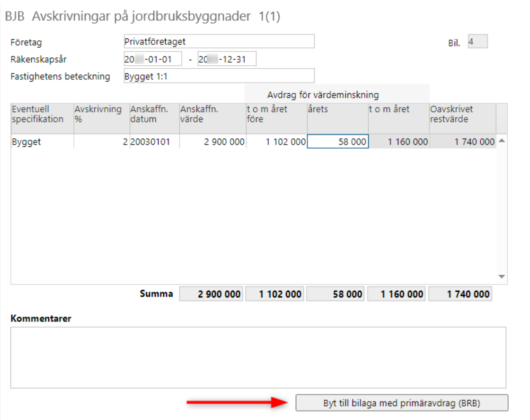The height and width of the screenshot is (420, 530).
Task: Click the Bil. number field
Action: coord(477,41)
